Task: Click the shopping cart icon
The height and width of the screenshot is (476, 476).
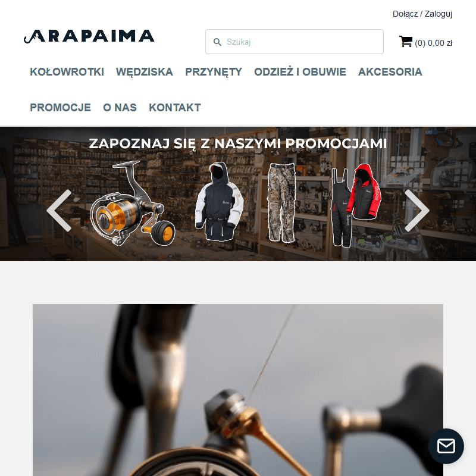Action: 406,42
